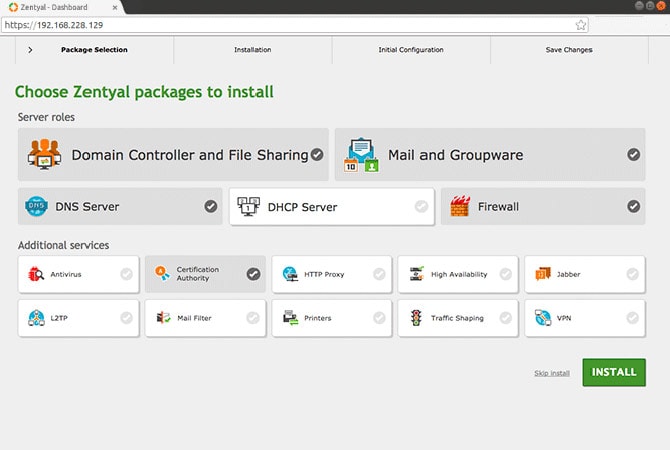This screenshot has width=670, height=450.
Task: Enable the HTTP Proxy checkmark
Action: 379,274
